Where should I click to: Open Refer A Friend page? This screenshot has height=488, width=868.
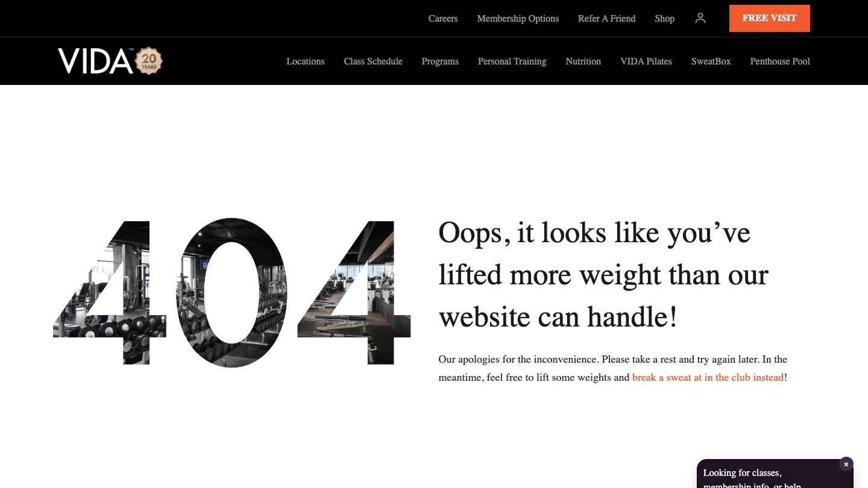(606, 19)
